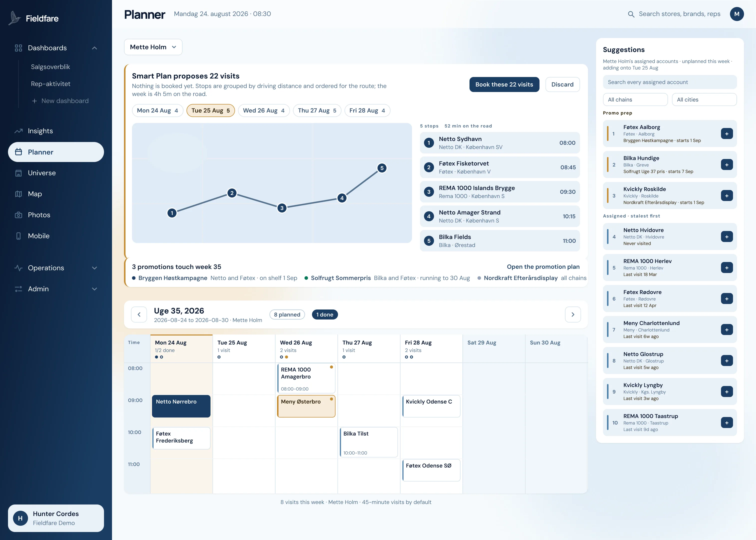Open Insights in the sidebar
The width and height of the screenshot is (756, 540).
coord(56,131)
